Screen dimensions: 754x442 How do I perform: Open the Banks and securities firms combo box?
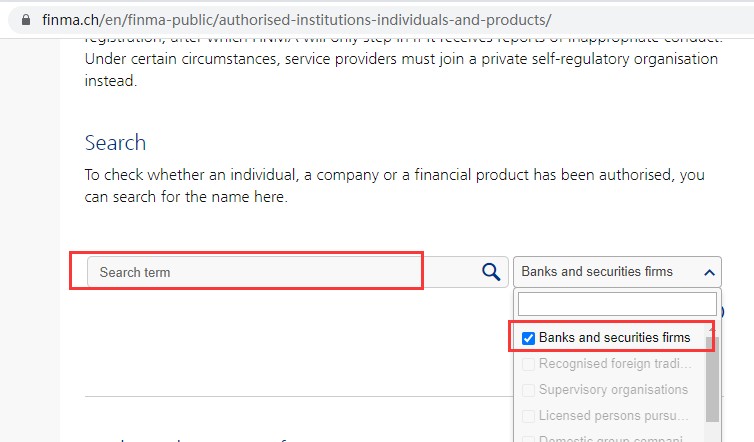point(610,271)
